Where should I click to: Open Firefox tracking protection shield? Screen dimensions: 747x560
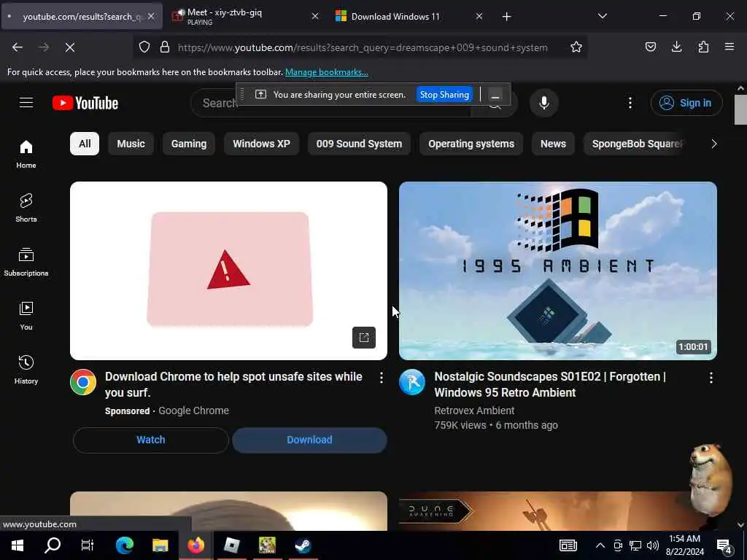[144, 47]
